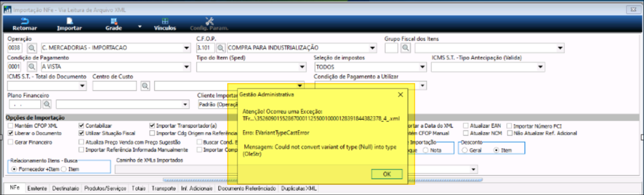Select the Desconto Geral radio button
The image size is (644, 195).
(x=465, y=150)
